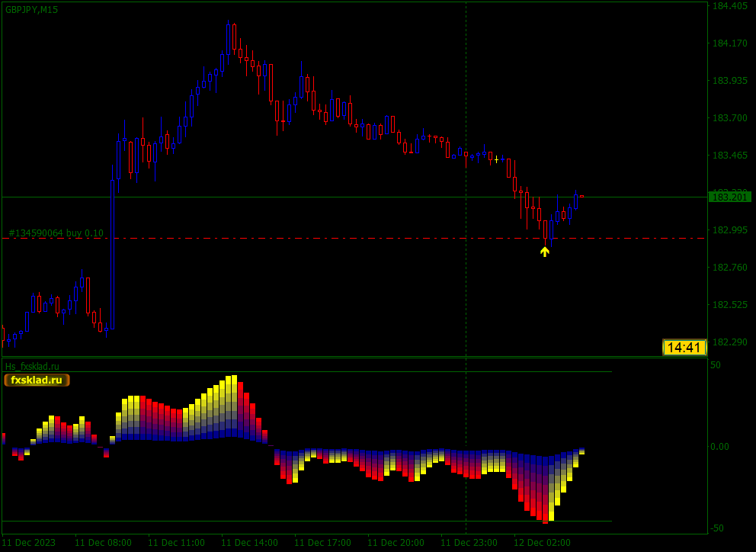Click the fxsklad.ru logo badge

tap(37, 380)
